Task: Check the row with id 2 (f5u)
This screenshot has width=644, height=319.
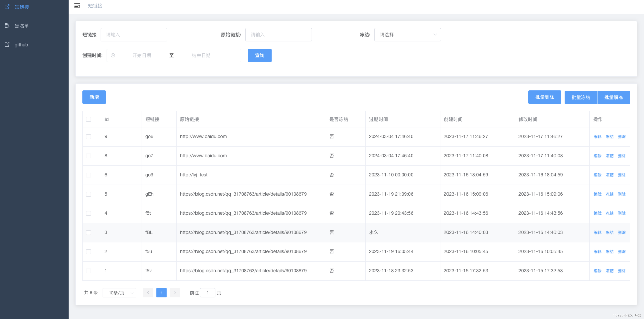Action: click(x=88, y=252)
